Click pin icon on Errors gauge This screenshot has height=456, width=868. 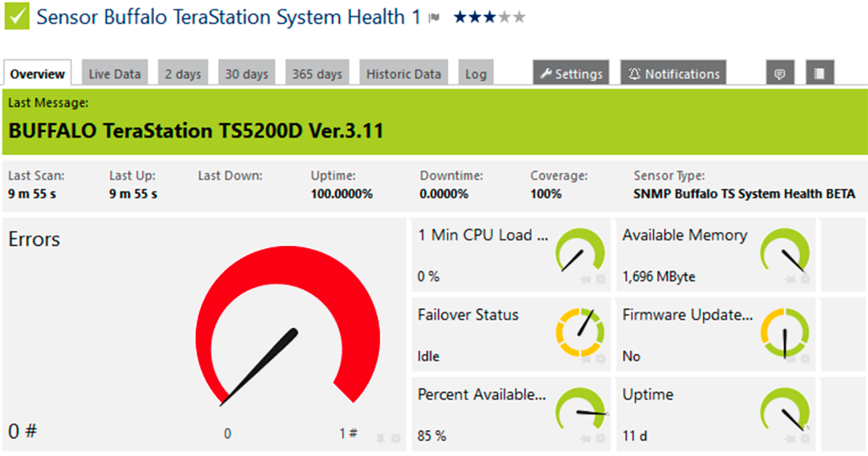click(x=380, y=439)
